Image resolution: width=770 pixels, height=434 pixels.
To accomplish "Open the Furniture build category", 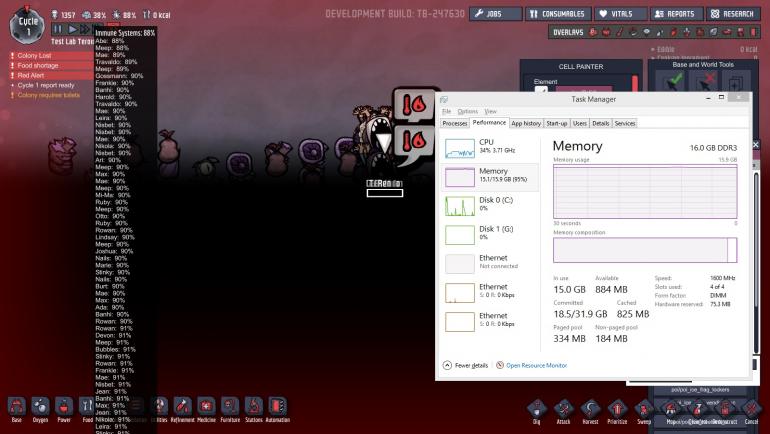I will point(230,409).
